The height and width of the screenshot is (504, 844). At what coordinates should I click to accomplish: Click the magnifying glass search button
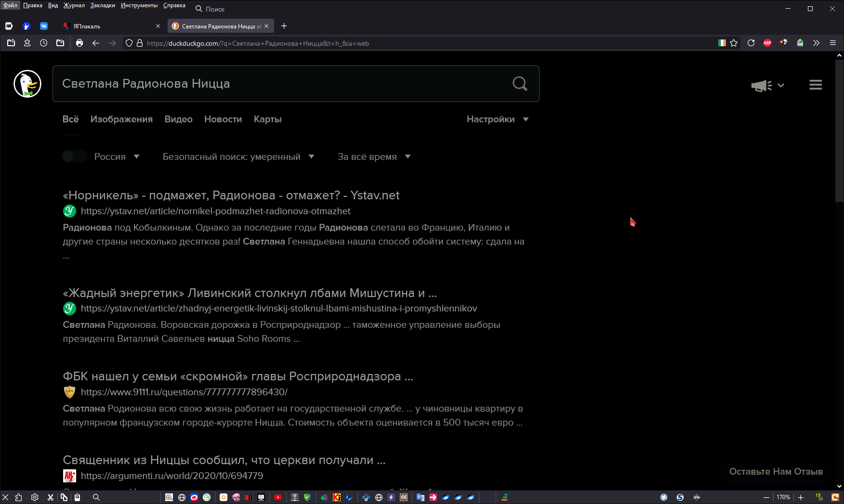520,84
